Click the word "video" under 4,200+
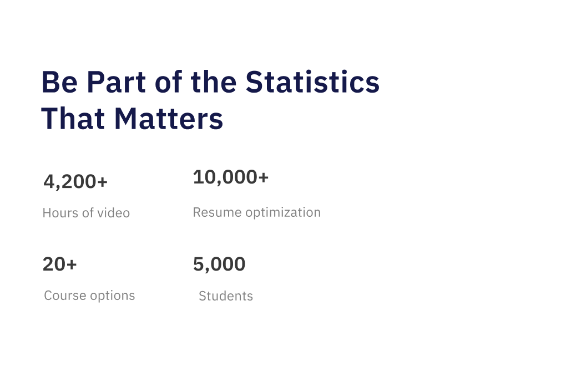The height and width of the screenshot is (392, 561). pos(114,213)
